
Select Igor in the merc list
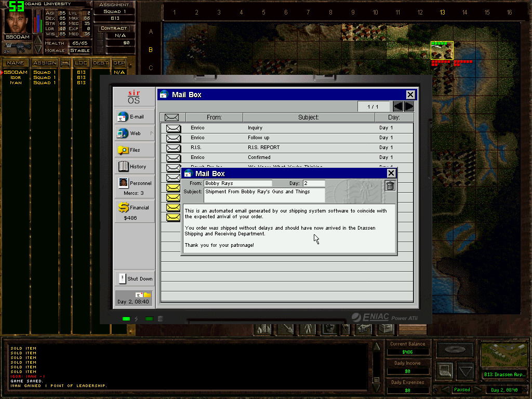click(x=16, y=77)
